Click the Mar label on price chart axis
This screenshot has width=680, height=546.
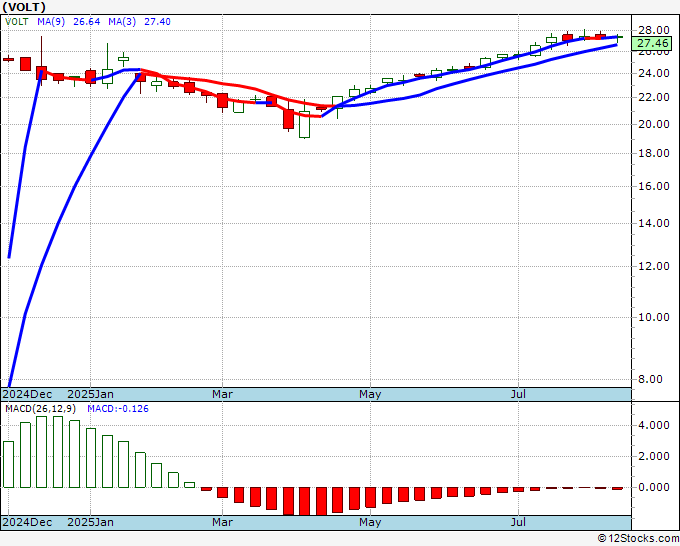click(222, 394)
